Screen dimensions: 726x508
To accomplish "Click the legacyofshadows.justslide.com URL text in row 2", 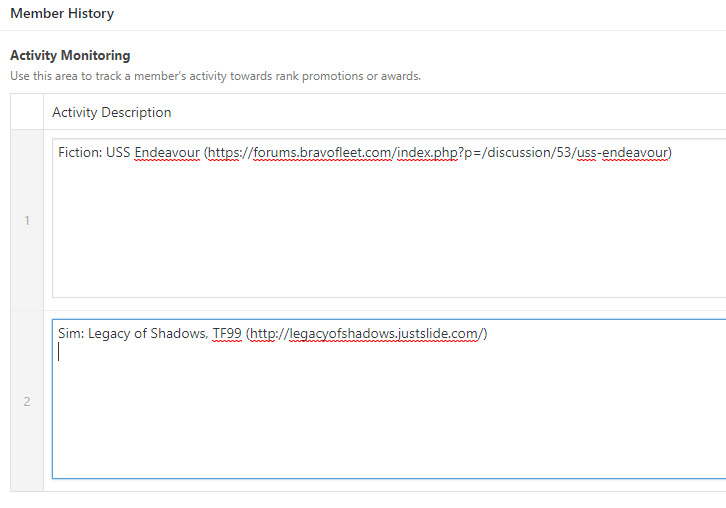I will point(367,333).
